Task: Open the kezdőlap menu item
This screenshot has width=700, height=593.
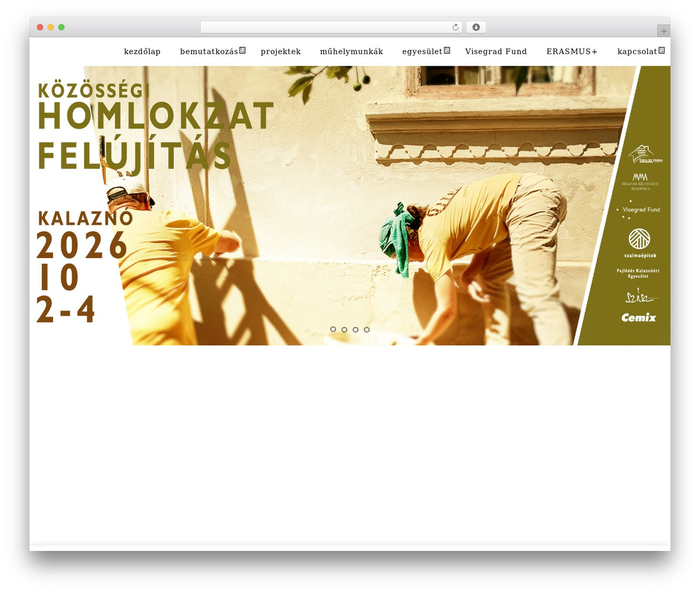Action: tap(142, 51)
